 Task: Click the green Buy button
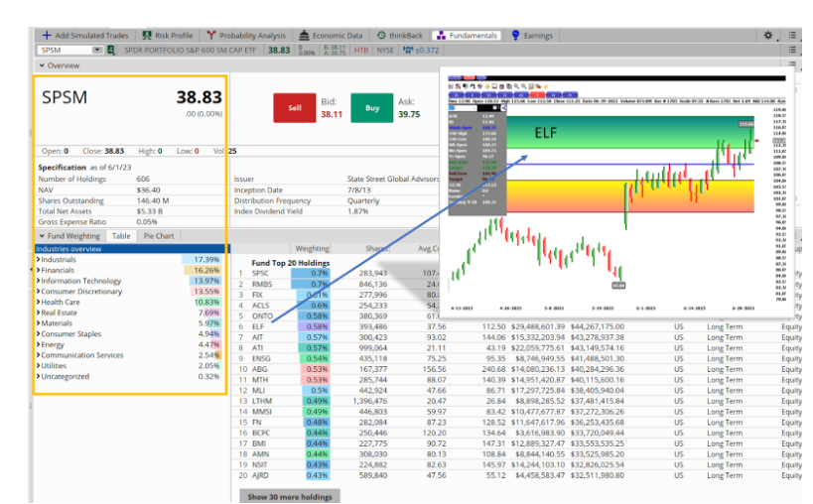coord(372,108)
